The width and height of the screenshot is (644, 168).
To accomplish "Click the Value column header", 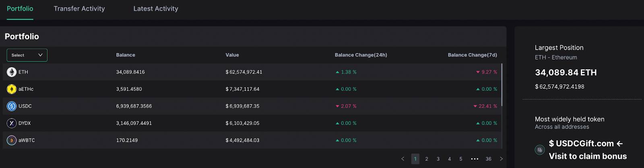I will (x=232, y=55).
